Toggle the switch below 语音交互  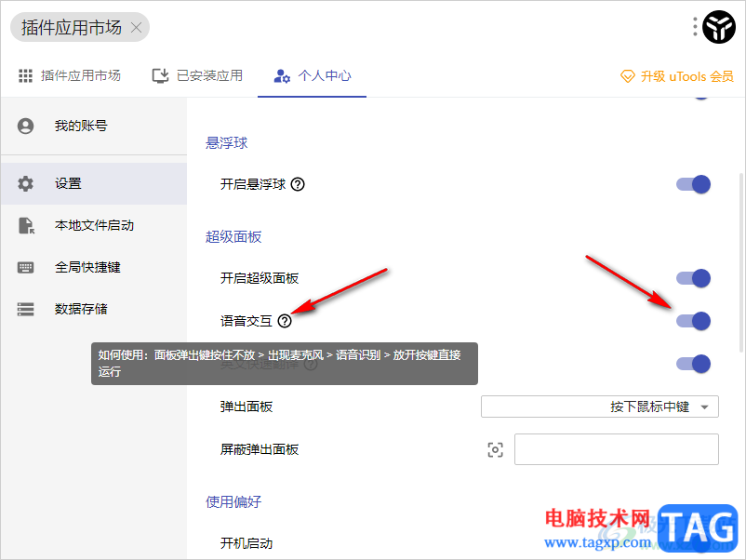point(693,364)
